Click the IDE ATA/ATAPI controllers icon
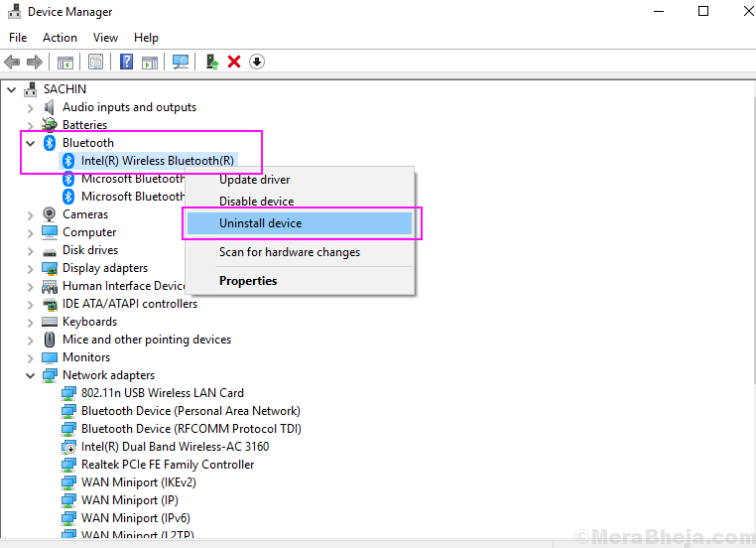This screenshot has width=756, height=548. [x=50, y=305]
